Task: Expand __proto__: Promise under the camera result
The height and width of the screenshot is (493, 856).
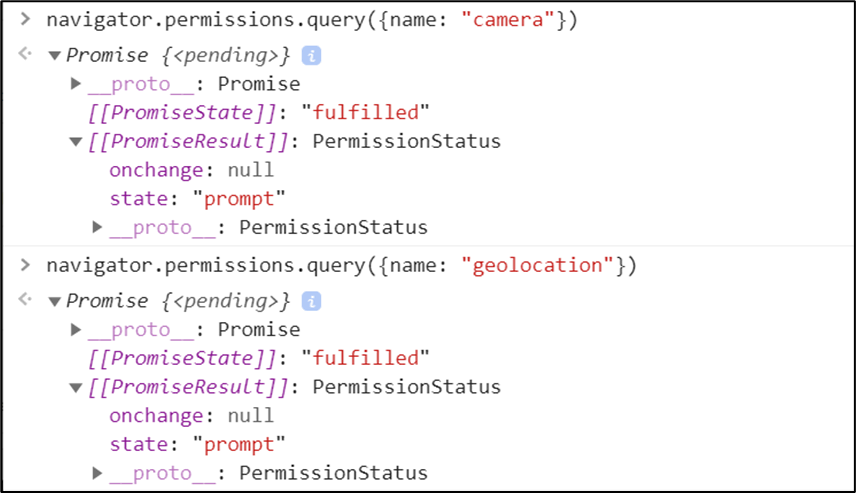Action: (76, 84)
